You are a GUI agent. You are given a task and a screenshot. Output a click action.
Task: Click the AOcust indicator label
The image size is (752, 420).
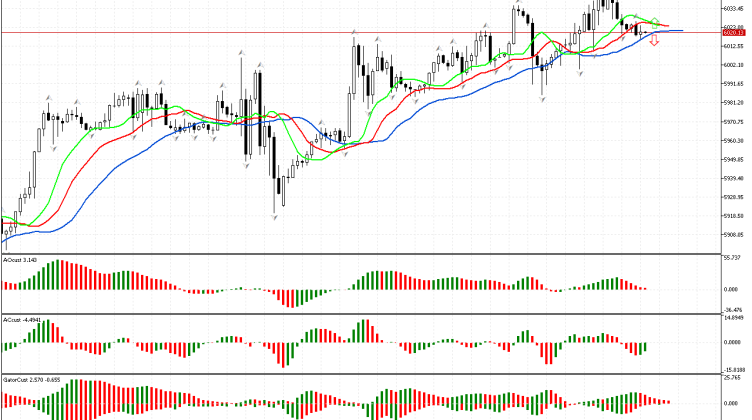[20, 260]
